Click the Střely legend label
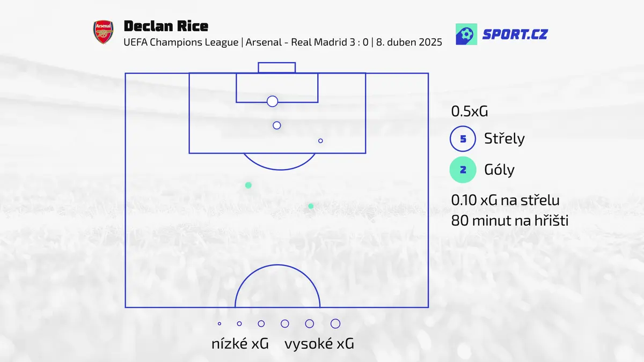644x362 pixels. [x=504, y=138]
